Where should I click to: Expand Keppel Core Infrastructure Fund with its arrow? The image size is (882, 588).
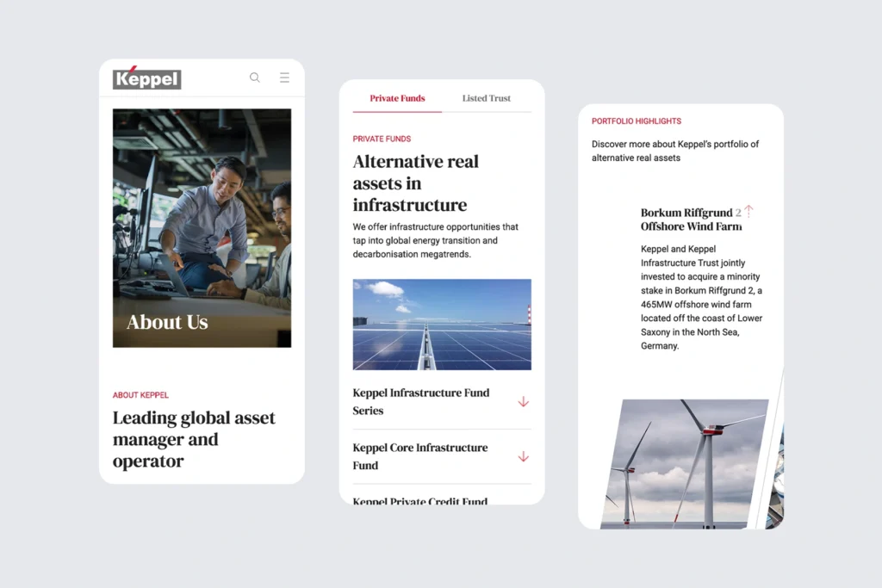[523, 457]
